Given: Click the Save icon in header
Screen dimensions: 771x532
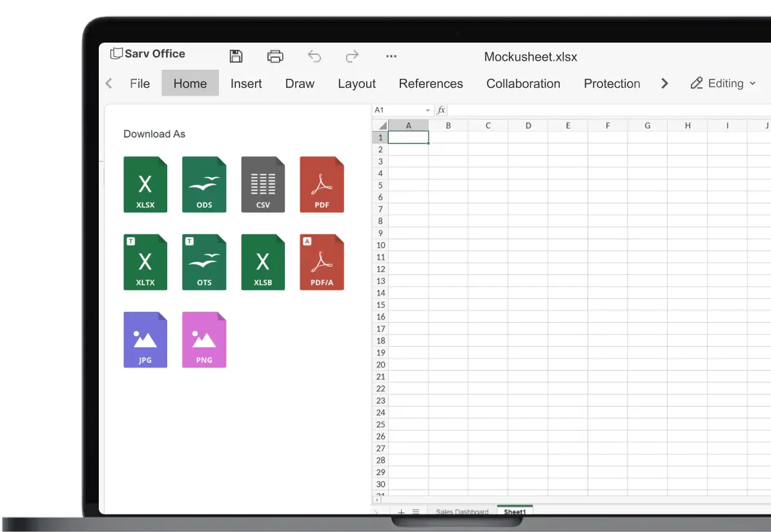Looking at the screenshot, I should [236, 56].
